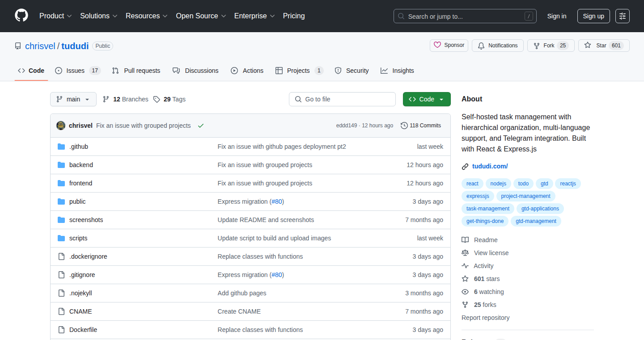This screenshot has height=340, width=644.
Task: Click the CNAME file icon
Action: 61,311
